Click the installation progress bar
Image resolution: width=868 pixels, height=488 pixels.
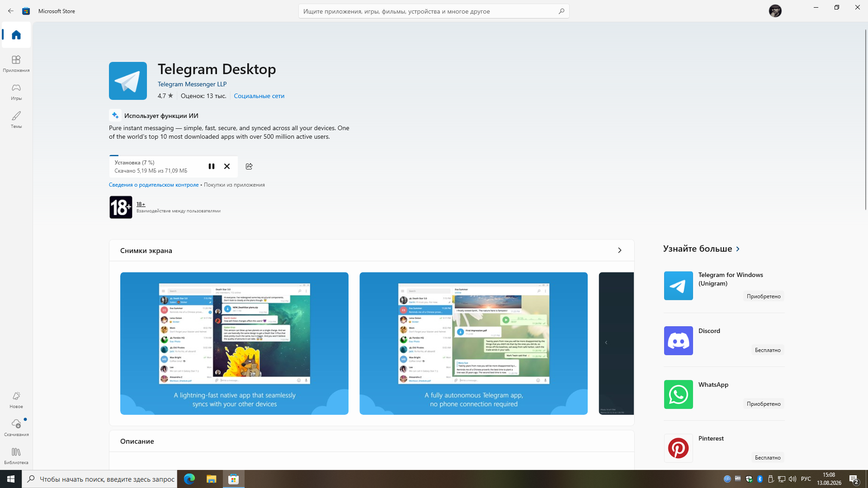[173, 155]
